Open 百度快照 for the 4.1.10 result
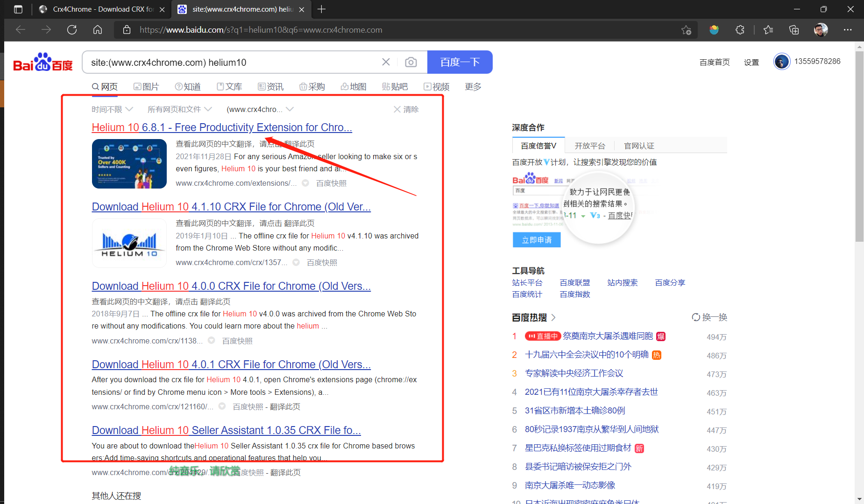Viewport: 864px width, 504px height. (322, 263)
